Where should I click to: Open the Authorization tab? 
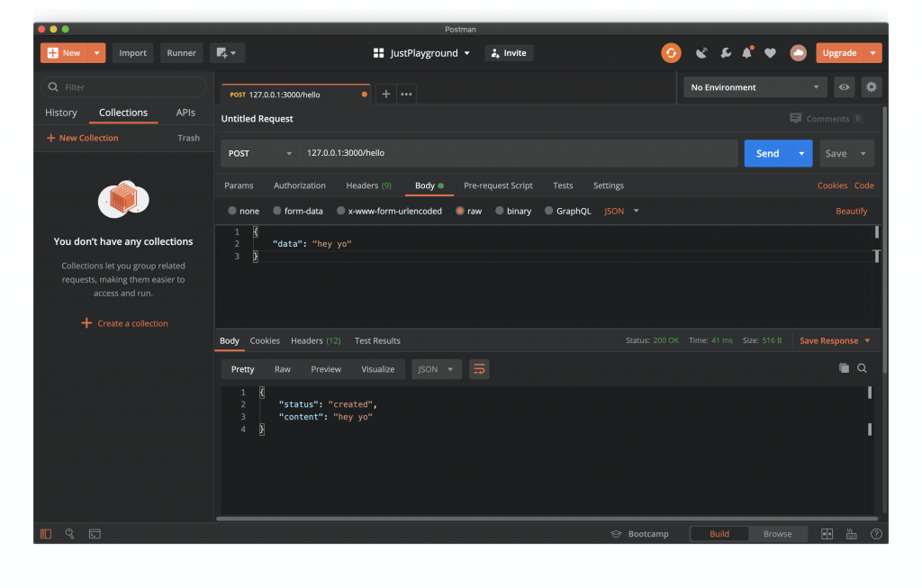coord(299,185)
